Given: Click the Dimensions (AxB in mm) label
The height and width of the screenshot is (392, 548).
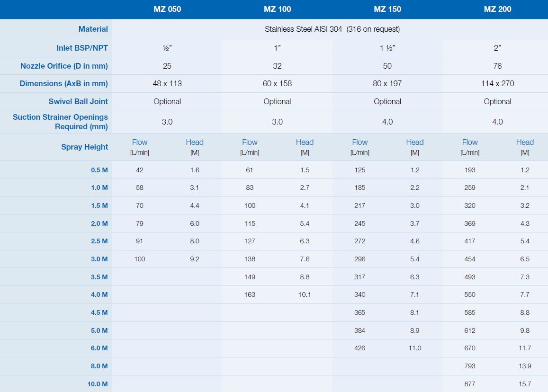Looking at the screenshot, I should [63, 84].
